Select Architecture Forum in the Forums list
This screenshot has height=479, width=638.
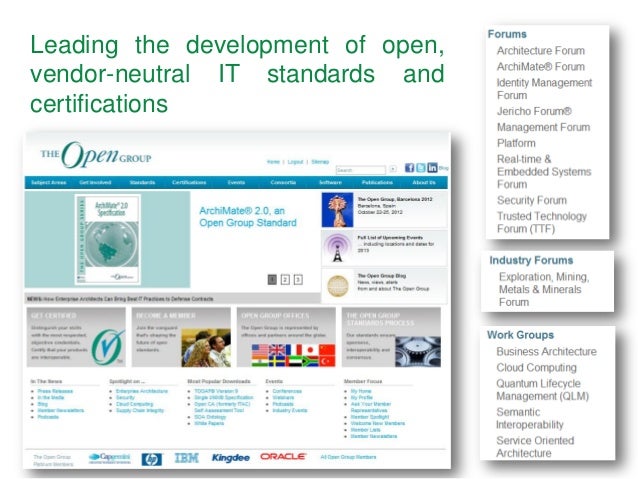tap(540, 51)
